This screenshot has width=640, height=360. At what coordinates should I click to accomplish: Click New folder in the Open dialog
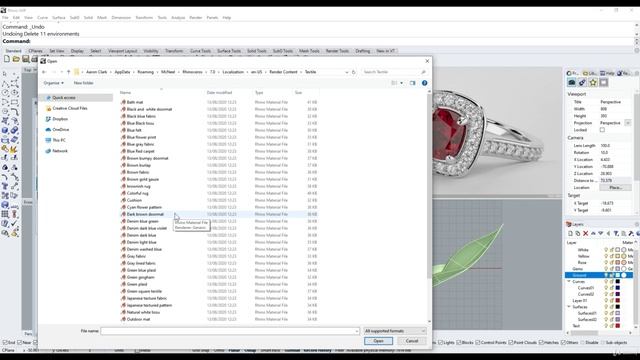click(83, 83)
